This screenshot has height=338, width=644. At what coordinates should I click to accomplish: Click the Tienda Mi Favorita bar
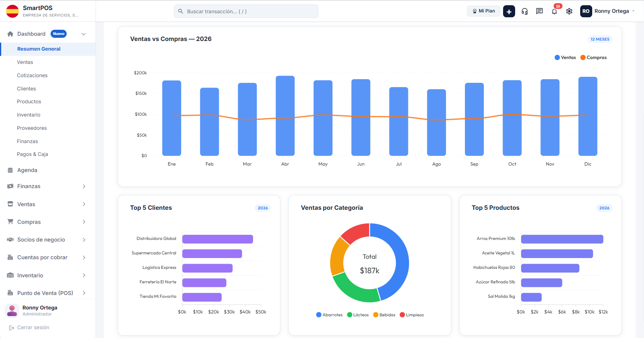202,297
